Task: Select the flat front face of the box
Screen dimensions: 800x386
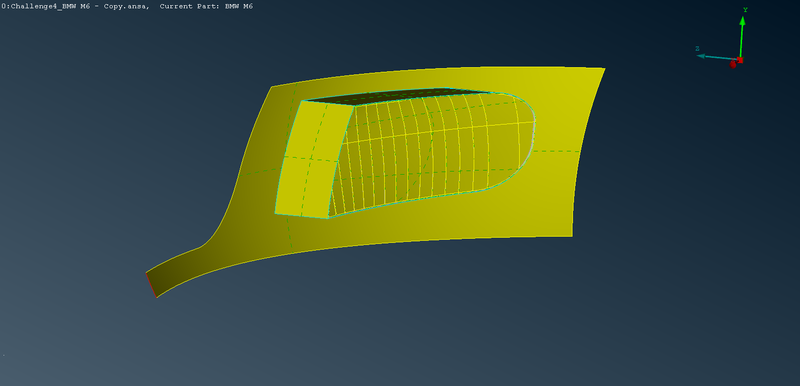Action: (x=314, y=159)
